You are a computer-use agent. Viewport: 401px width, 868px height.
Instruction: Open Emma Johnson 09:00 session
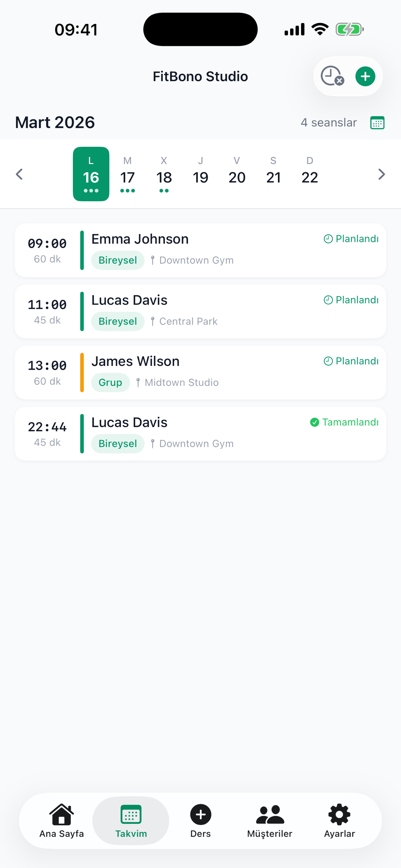(200, 250)
